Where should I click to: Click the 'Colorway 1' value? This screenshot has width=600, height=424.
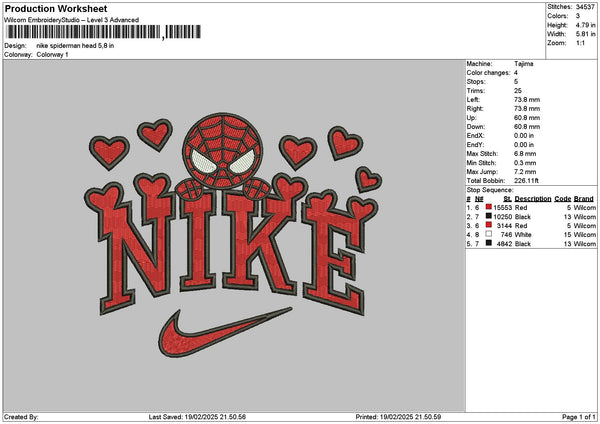point(52,55)
